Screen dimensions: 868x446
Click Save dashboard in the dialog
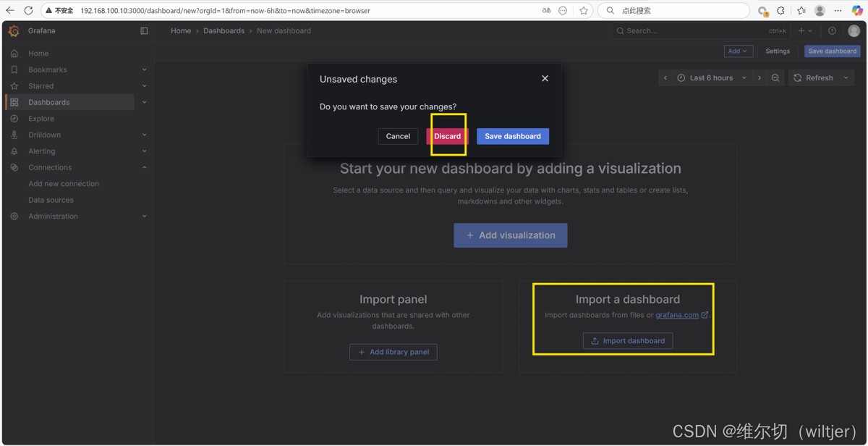(513, 136)
